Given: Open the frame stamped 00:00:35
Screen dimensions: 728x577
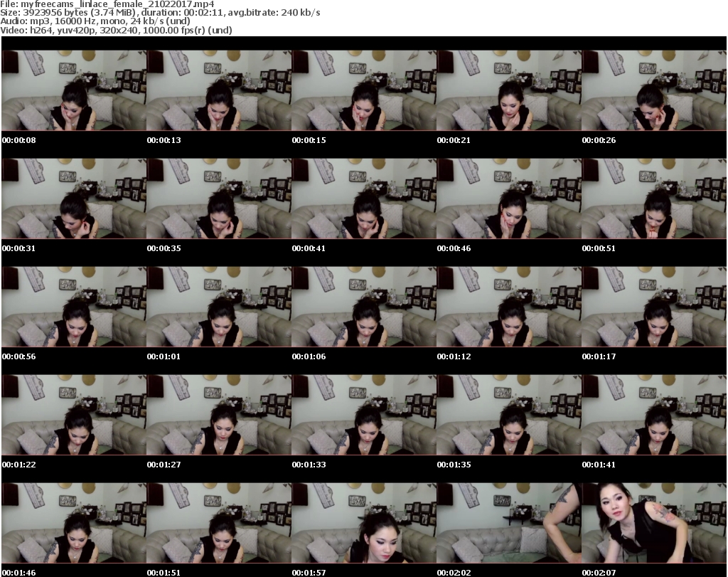Looking at the screenshot, I should (x=219, y=198).
